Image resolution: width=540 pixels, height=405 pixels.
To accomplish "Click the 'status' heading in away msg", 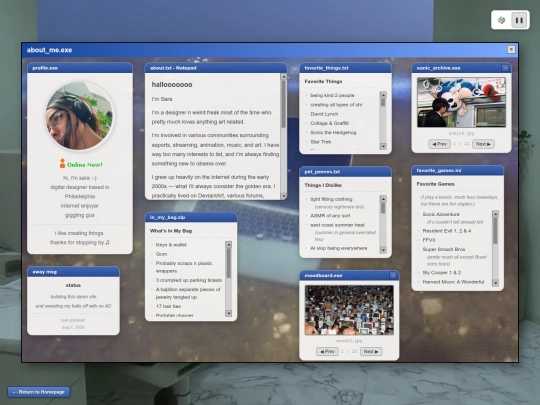I will pyautogui.click(x=73, y=285).
